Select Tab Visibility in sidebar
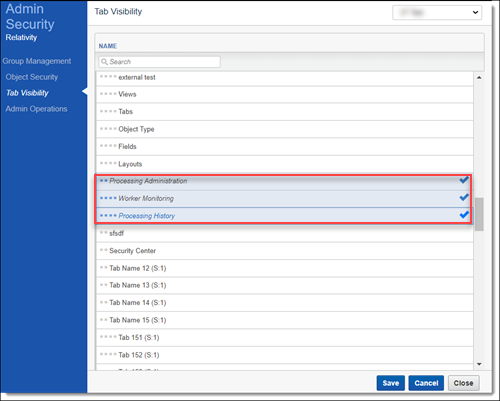The width and height of the screenshot is (500, 401). click(x=27, y=93)
